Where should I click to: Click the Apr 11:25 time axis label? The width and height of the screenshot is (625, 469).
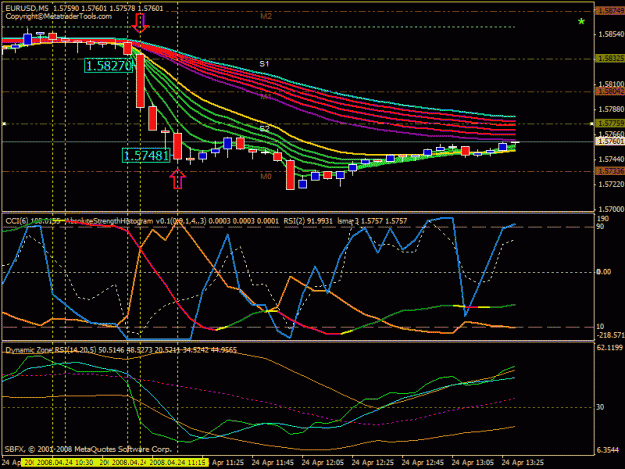(x=228, y=463)
